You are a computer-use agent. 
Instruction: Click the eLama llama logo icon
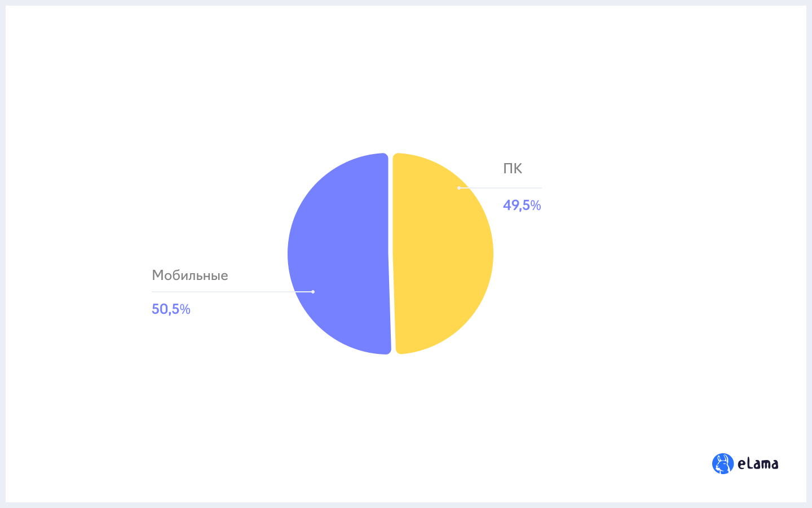tap(723, 464)
